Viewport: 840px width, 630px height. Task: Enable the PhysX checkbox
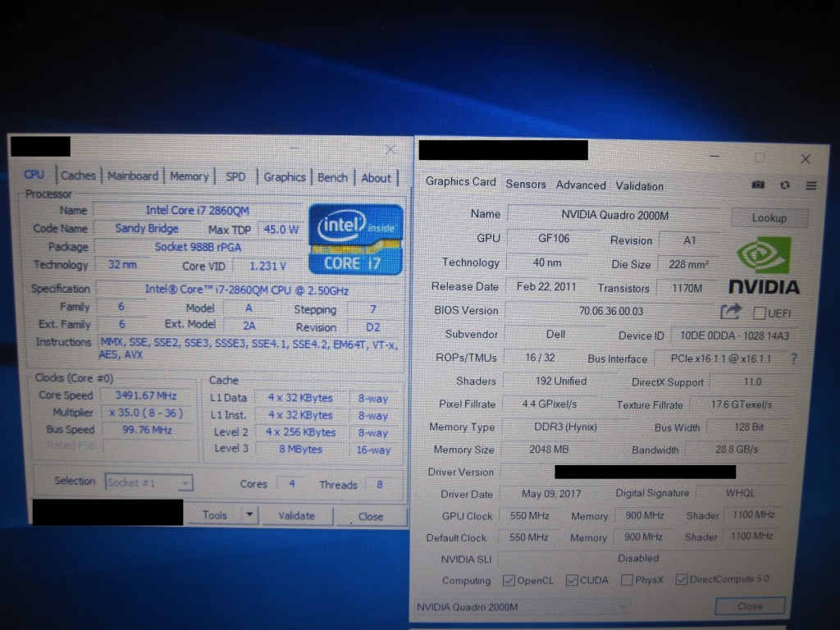point(626,580)
